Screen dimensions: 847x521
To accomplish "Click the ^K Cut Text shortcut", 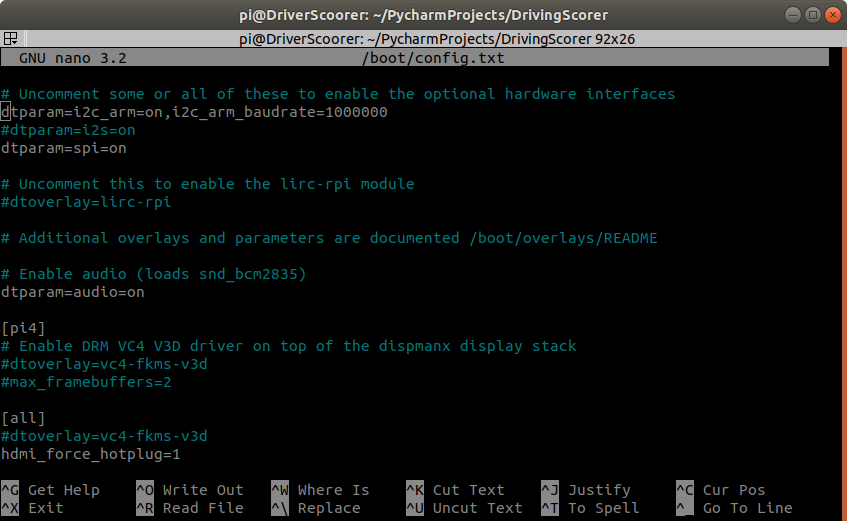I will [455, 490].
